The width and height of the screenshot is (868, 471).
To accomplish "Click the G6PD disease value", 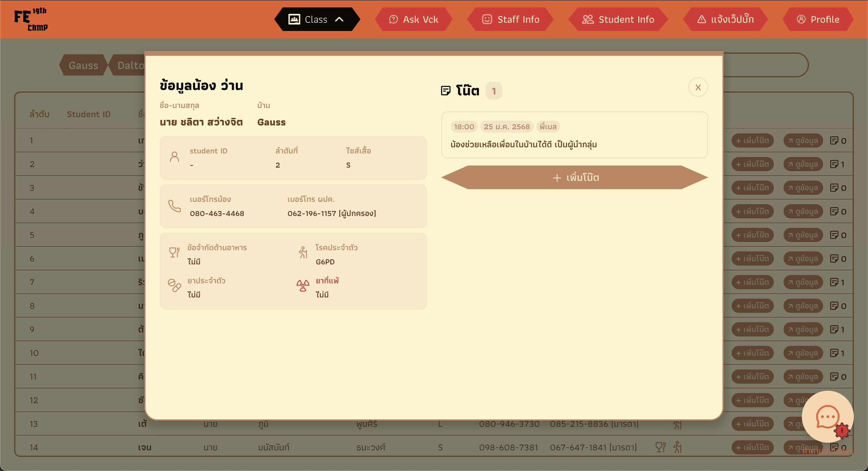I will click(325, 262).
